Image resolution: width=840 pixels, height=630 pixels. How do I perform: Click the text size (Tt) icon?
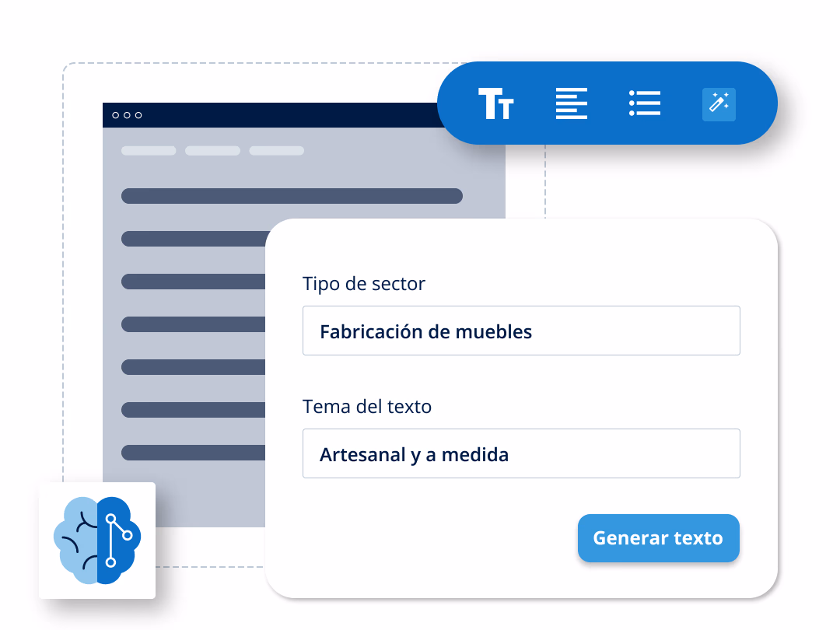coord(495,103)
